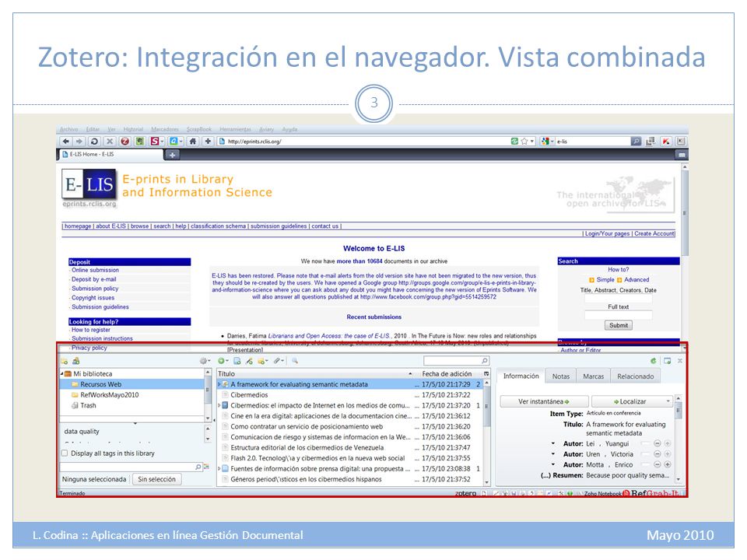Toggle Zotero full-window mode icon
Image resolution: width=747 pixels, height=560 pixels.
point(668,361)
